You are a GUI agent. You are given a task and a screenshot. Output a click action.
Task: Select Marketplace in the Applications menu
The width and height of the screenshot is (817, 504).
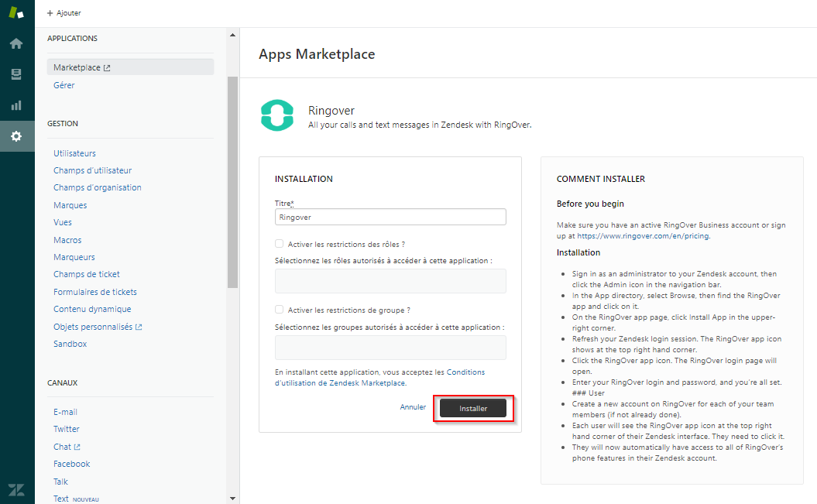point(130,67)
